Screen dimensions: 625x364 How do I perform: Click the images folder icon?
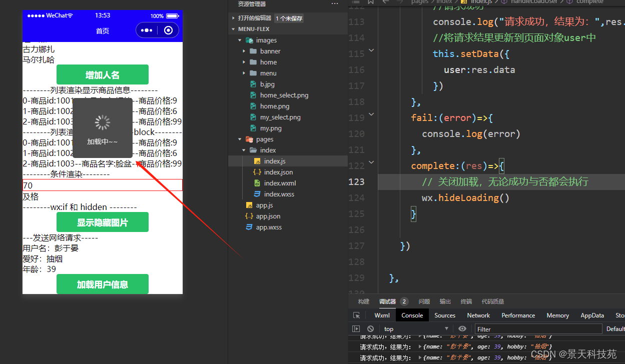tap(249, 40)
